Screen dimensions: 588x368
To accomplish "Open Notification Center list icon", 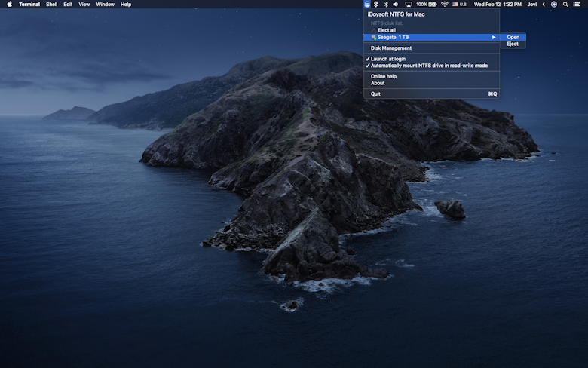I will [x=577, y=4].
